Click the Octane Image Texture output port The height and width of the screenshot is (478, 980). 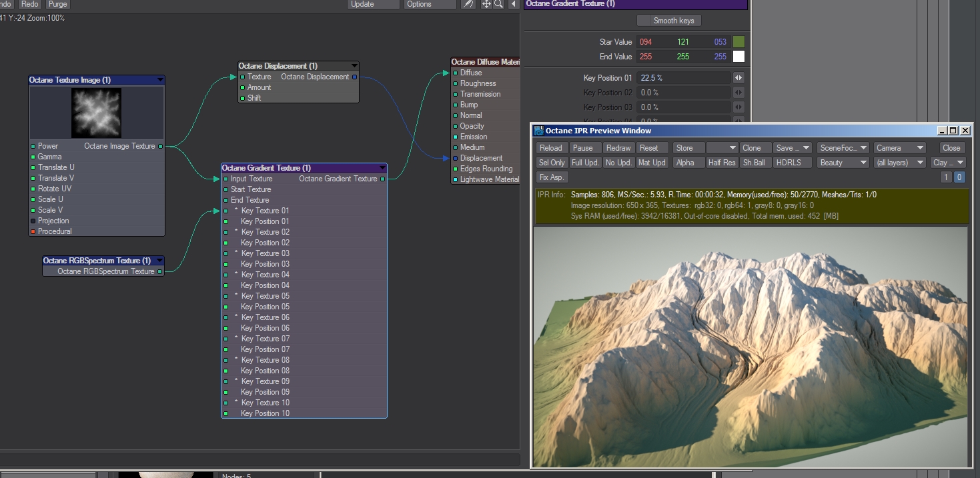[160, 146]
